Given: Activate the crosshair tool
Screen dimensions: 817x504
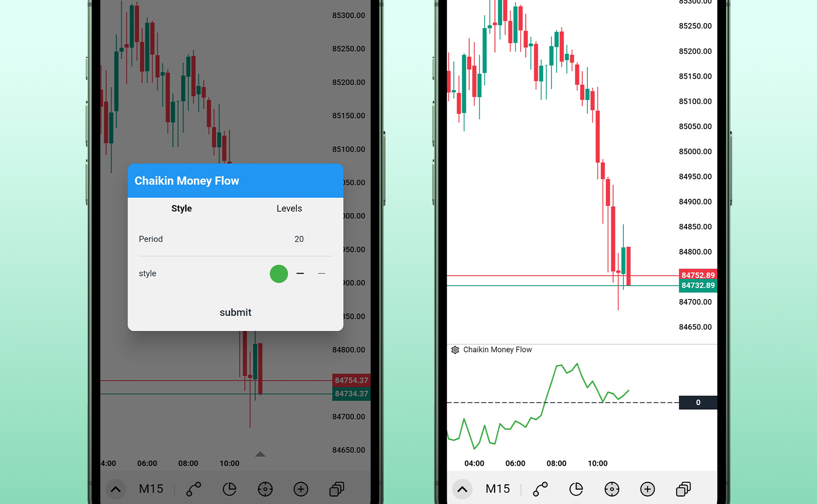Looking at the screenshot, I should 265,489.
